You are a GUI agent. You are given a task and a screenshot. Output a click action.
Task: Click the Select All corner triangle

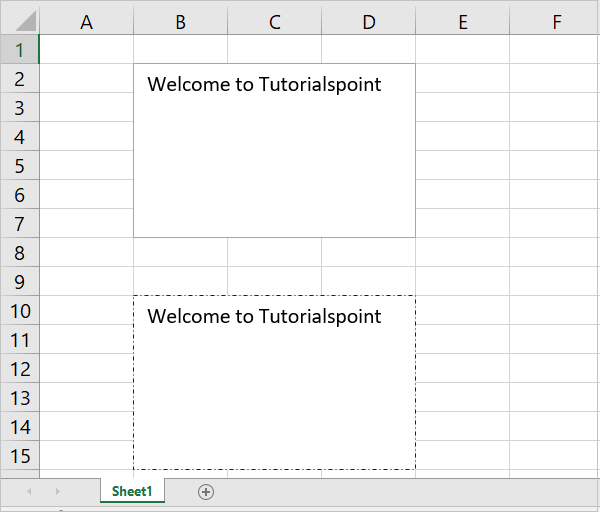pyautogui.click(x=20, y=21)
